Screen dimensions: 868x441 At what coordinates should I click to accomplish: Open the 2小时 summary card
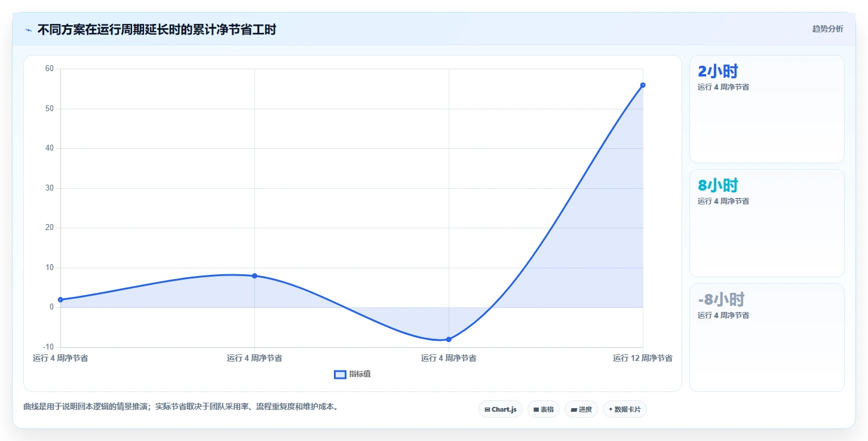coord(767,109)
